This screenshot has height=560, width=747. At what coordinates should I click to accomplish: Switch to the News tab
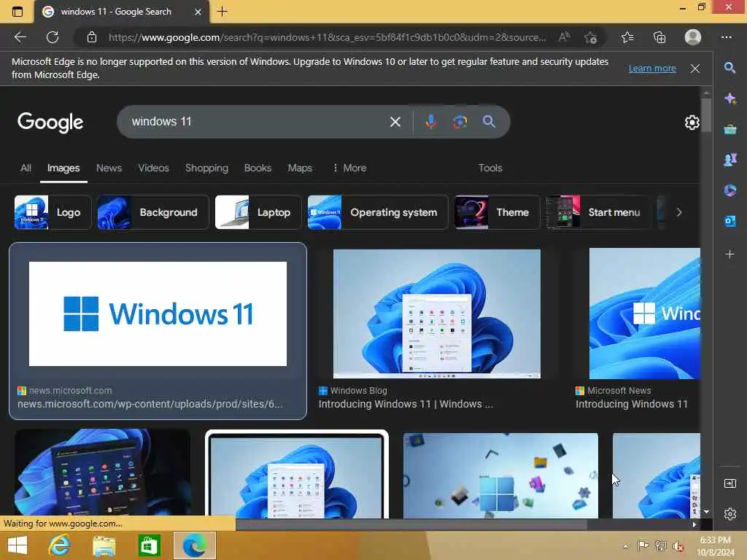pyautogui.click(x=109, y=168)
